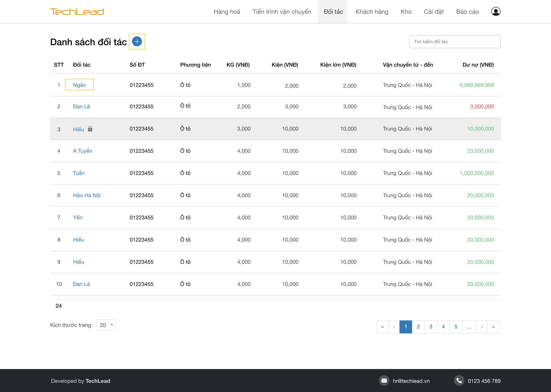Click the Developed by TechLead text
Screen dimensions: 551x392
[x=81, y=381]
